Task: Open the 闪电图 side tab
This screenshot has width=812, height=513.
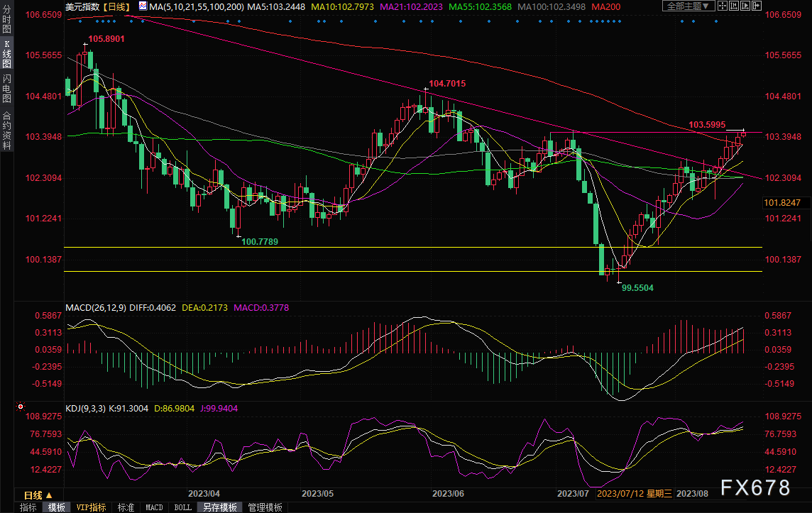Action: click(6, 88)
